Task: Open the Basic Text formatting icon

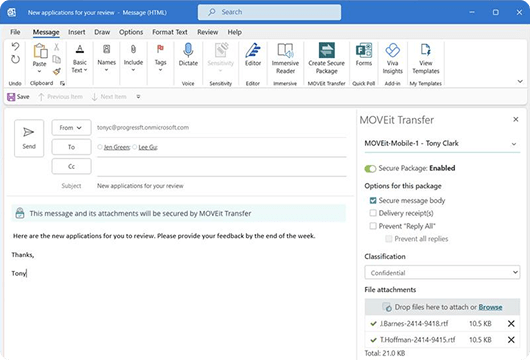Action: pos(80,49)
